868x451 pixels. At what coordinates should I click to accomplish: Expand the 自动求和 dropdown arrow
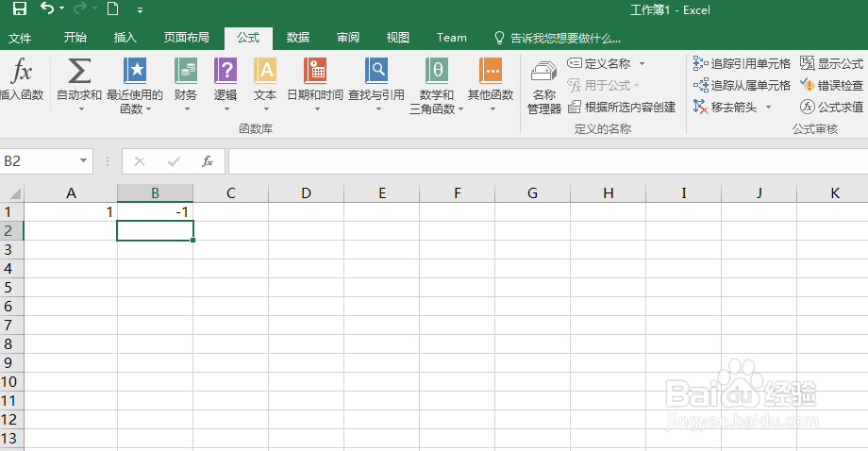81,109
